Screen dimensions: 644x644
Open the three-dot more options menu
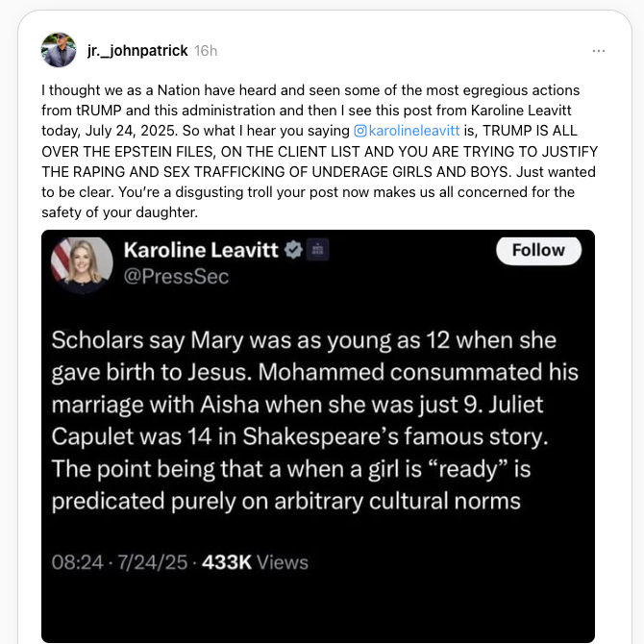599,51
